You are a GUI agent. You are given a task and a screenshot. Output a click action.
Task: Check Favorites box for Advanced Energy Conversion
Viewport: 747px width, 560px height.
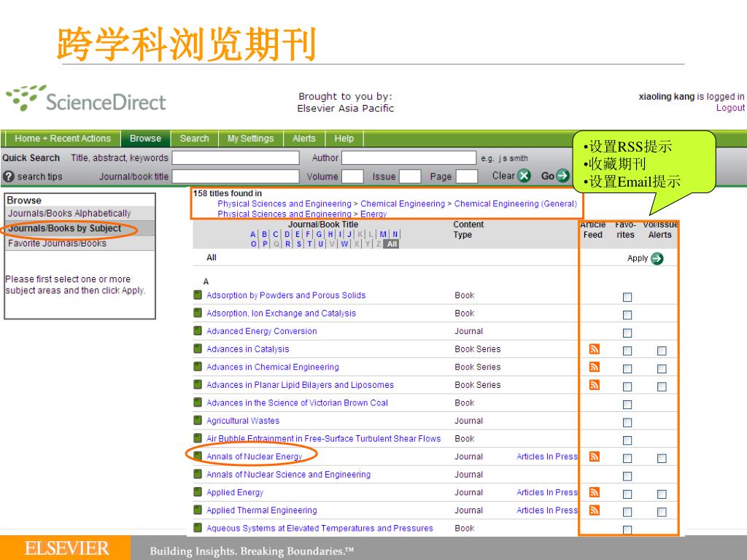627,332
